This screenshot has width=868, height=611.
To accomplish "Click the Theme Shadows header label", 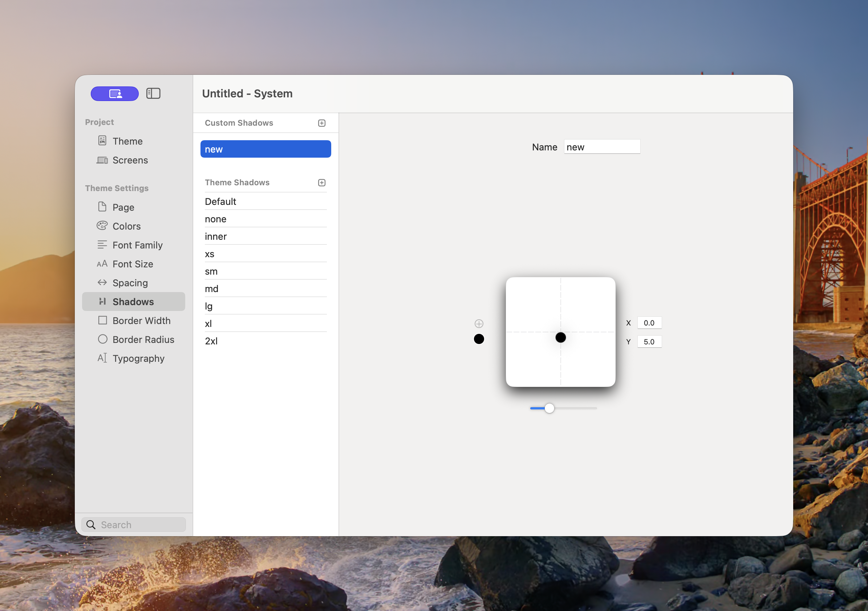I will coord(237,183).
